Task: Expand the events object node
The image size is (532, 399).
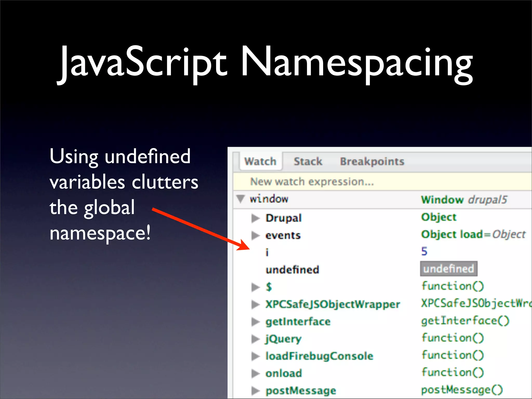Action: coord(256,235)
